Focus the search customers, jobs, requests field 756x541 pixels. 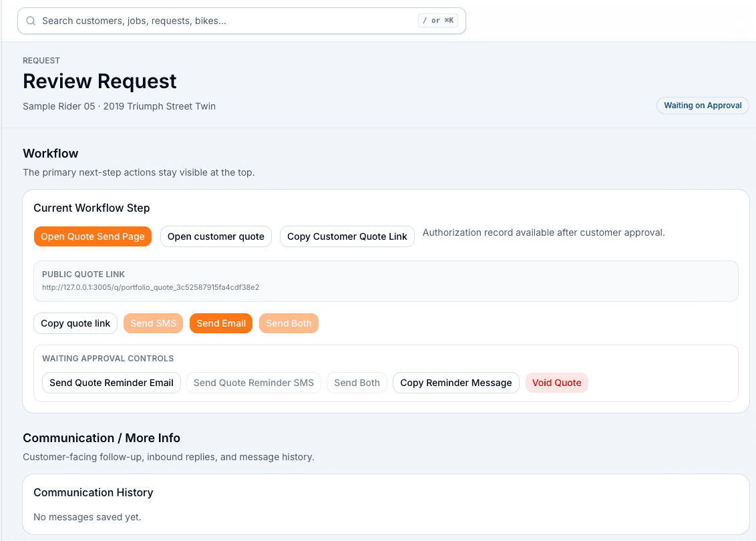(242, 21)
